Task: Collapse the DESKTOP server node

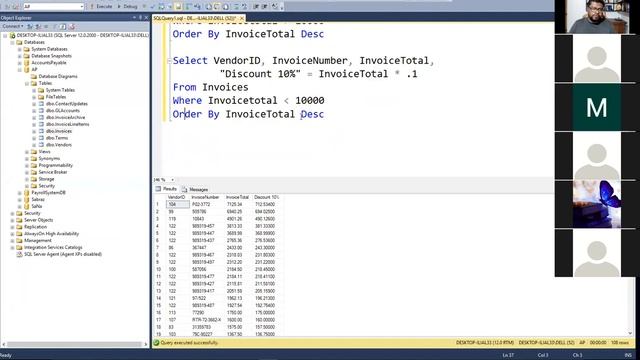Action: [5, 36]
